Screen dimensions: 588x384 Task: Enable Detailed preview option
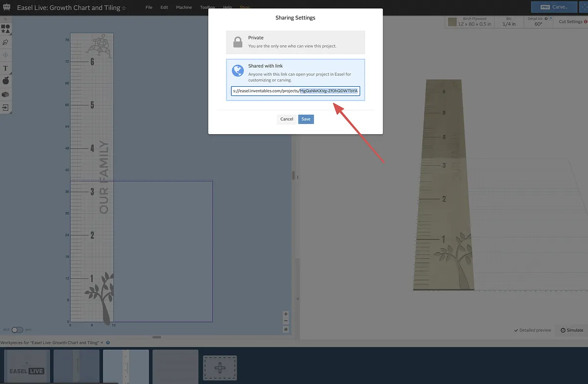pos(532,330)
